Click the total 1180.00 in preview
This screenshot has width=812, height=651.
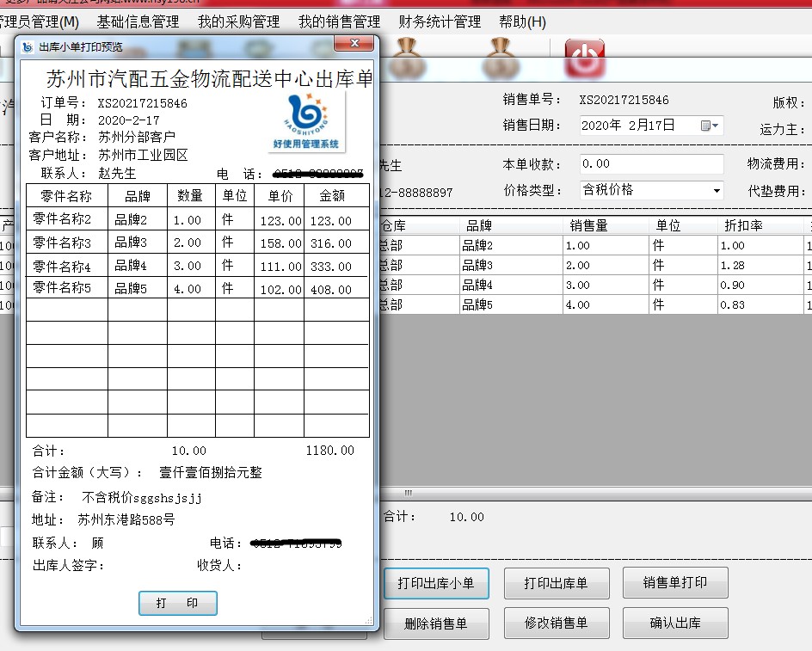[330, 451]
